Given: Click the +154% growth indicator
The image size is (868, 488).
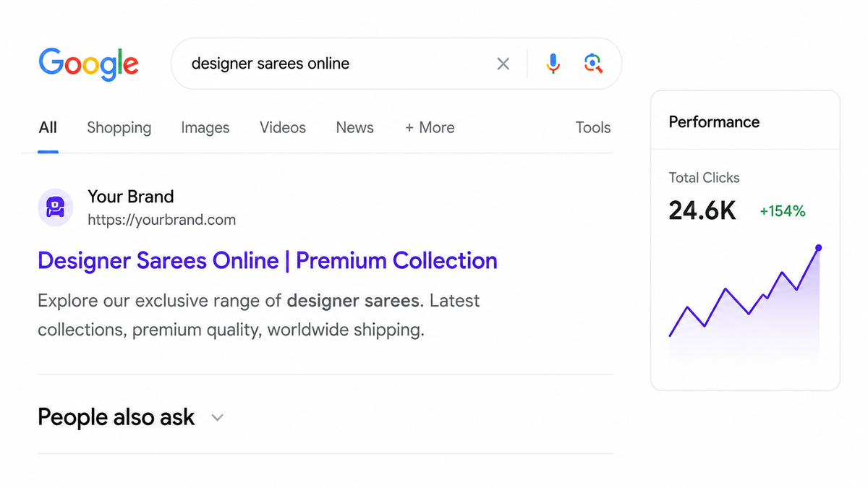Looking at the screenshot, I should [783, 211].
